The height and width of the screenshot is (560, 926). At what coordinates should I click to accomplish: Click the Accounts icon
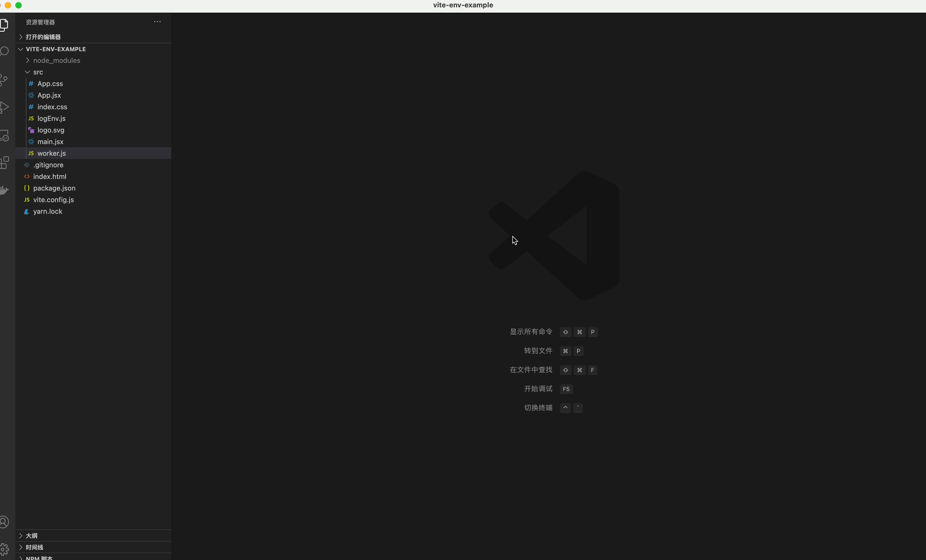coord(4,522)
